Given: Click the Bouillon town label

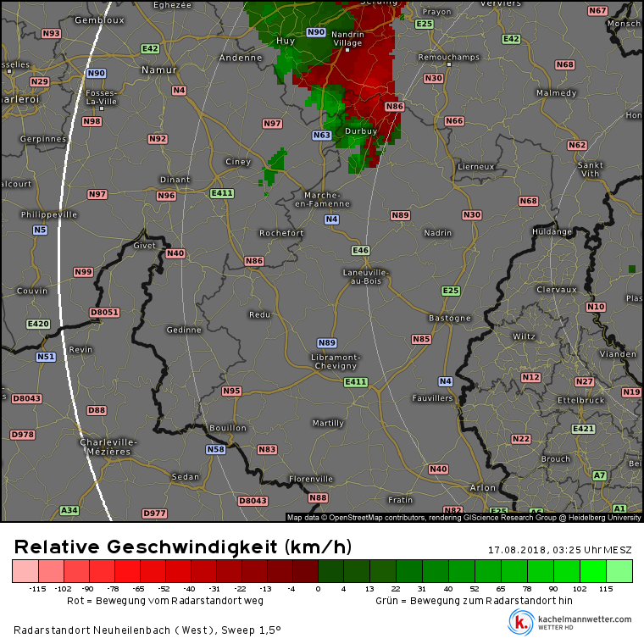Looking at the screenshot, I should (x=228, y=428).
